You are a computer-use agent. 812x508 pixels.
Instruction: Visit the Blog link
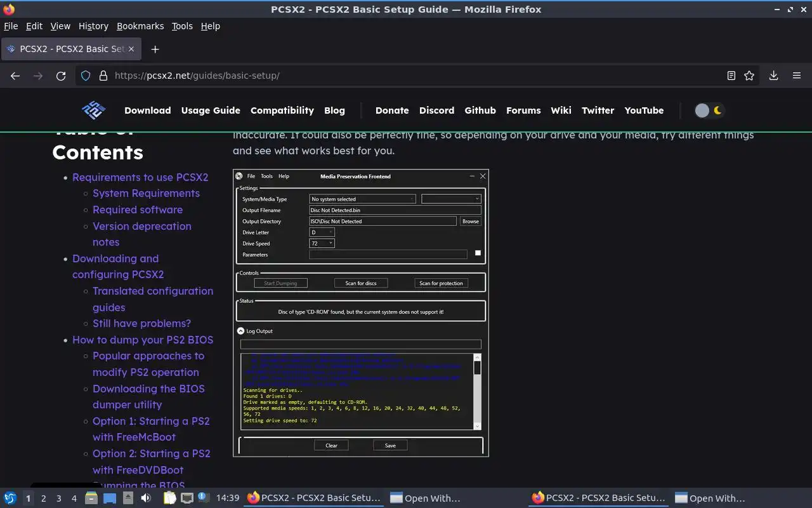point(334,110)
